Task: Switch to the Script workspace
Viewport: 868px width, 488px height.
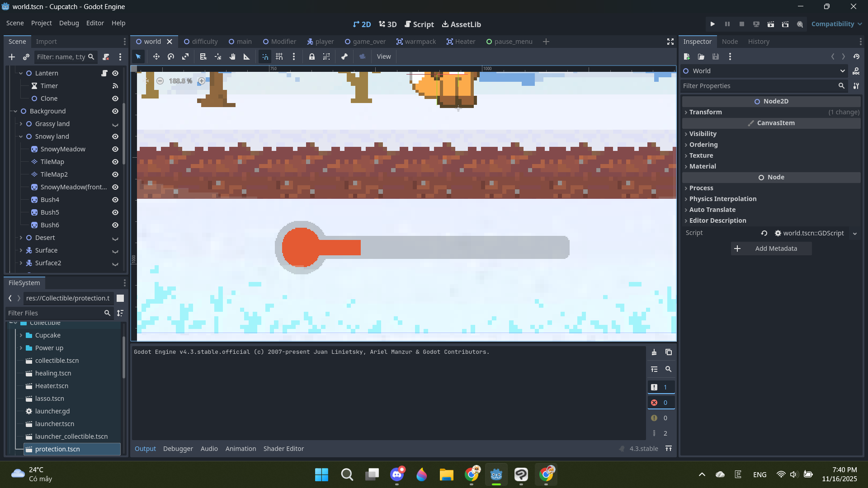Action: pos(419,24)
